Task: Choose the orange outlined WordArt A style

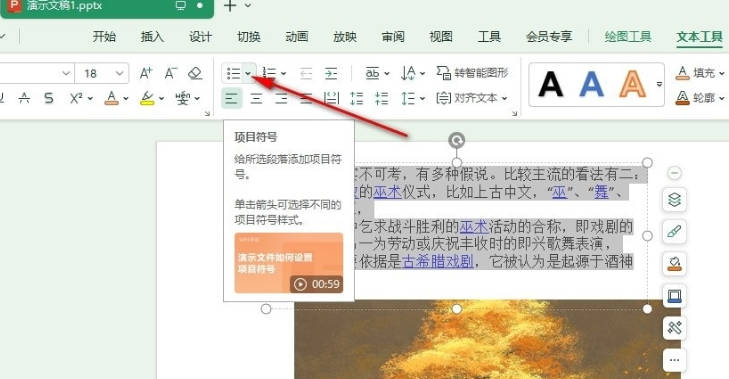Action: point(632,85)
